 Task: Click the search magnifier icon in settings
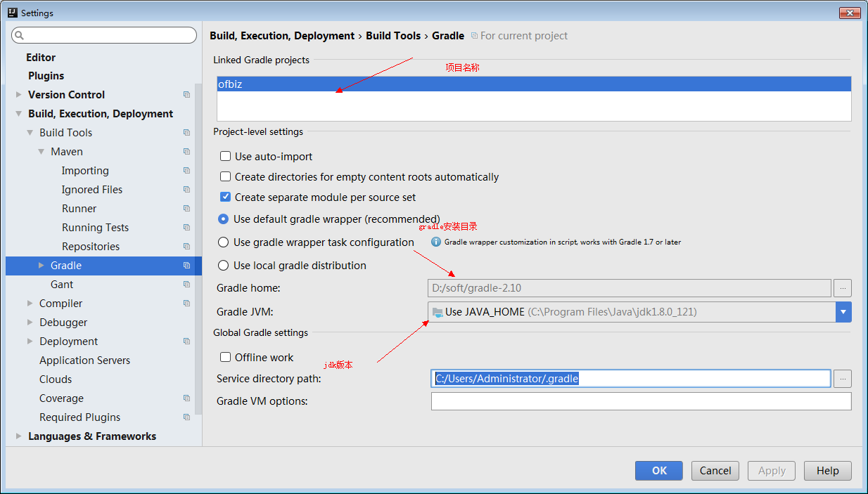(19, 35)
